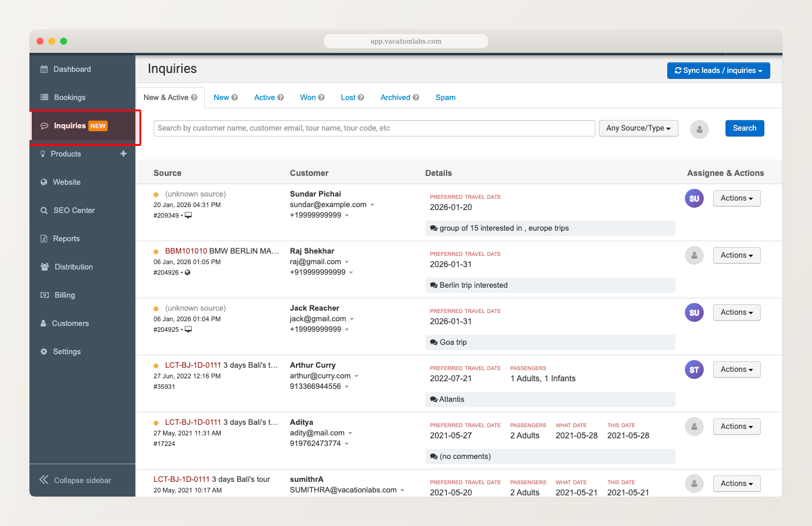Click the assignee avatar filter icon
This screenshot has height=526, width=812.
[699, 128]
